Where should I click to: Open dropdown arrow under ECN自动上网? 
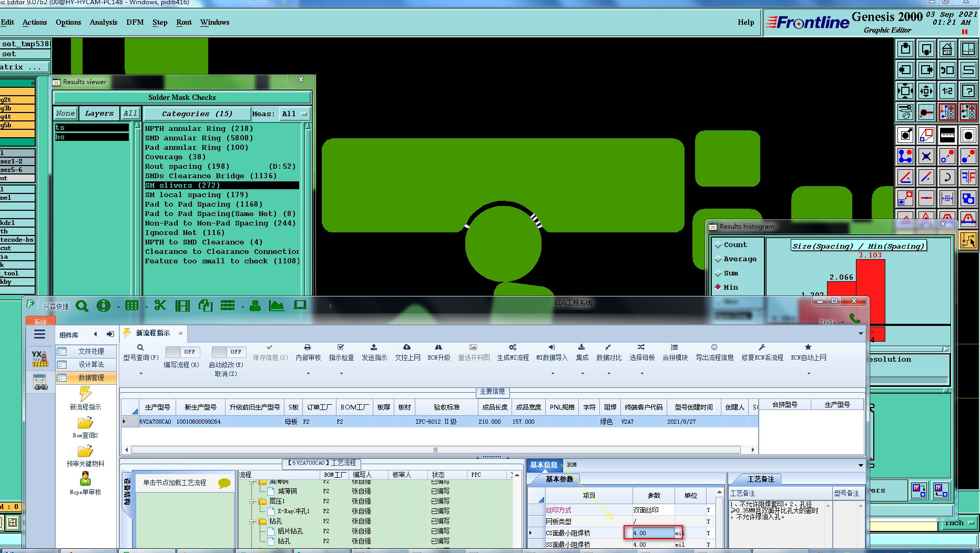(x=809, y=374)
